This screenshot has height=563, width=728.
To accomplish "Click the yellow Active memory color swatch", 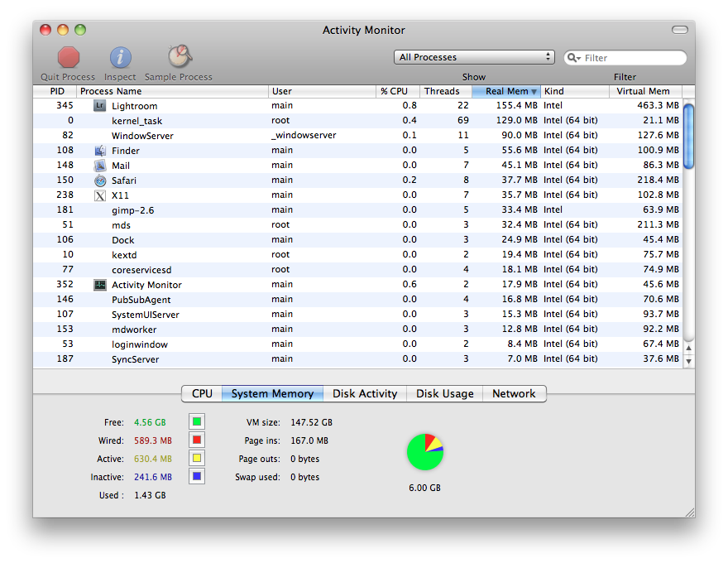I will pyautogui.click(x=197, y=458).
